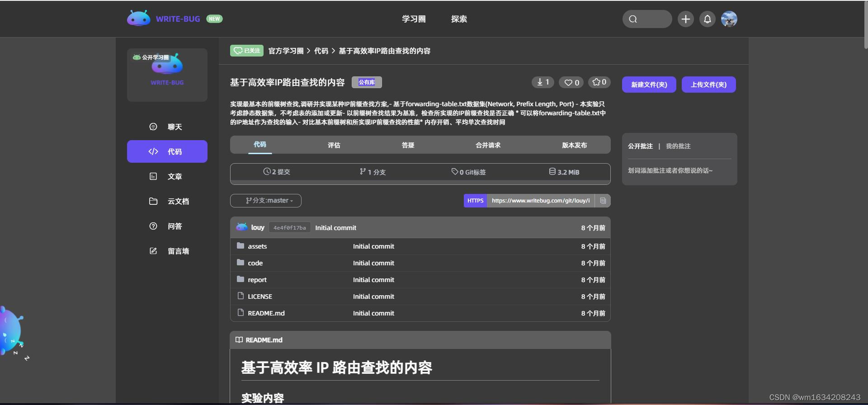The image size is (868, 405).
Task: Open 官方学习圈 breadcrumb link
Action: pos(286,51)
